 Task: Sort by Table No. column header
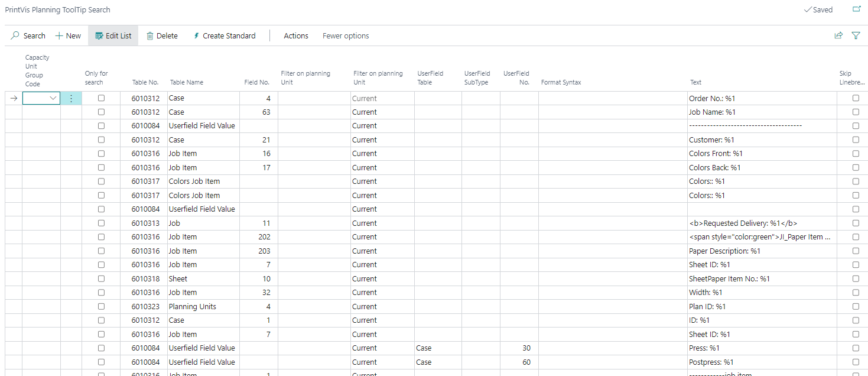[x=145, y=83]
